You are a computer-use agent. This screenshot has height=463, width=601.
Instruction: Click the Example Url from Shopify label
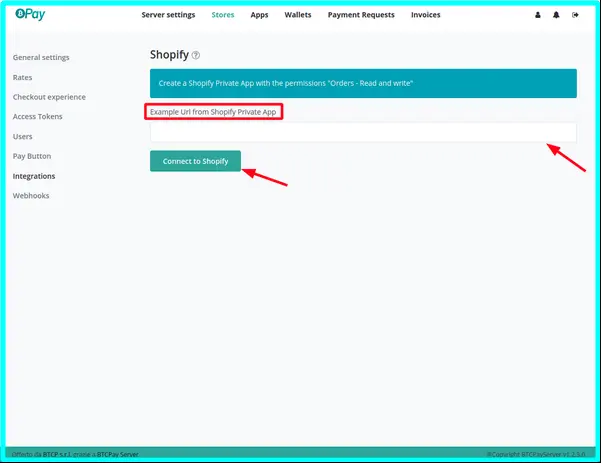(213, 112)
